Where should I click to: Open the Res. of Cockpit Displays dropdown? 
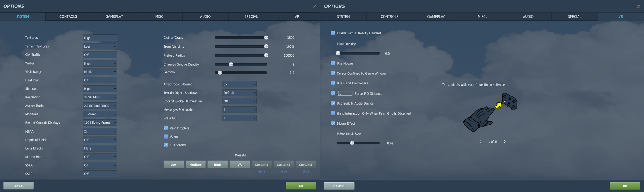click(x=100, y=123)
